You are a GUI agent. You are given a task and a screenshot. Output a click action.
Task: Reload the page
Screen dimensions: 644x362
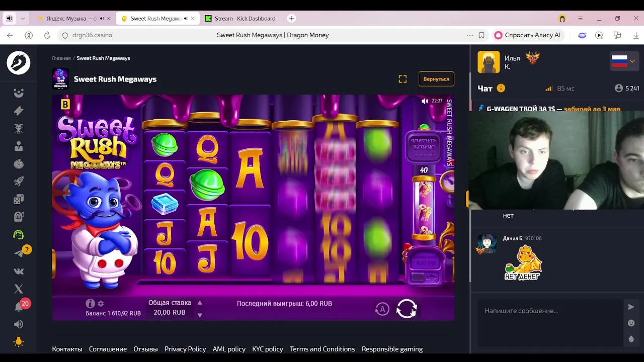[x=47, y=35]
